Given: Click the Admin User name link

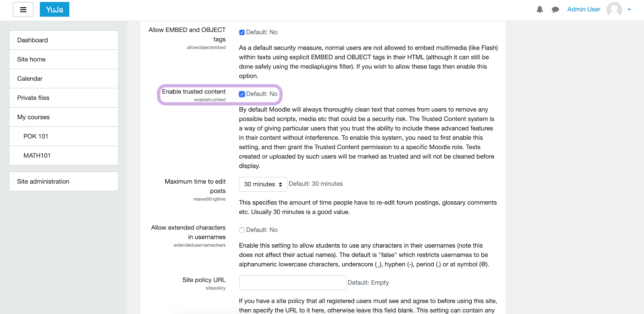Looking at the screenshot, I should pyautogui.click(x=583, y=9).
